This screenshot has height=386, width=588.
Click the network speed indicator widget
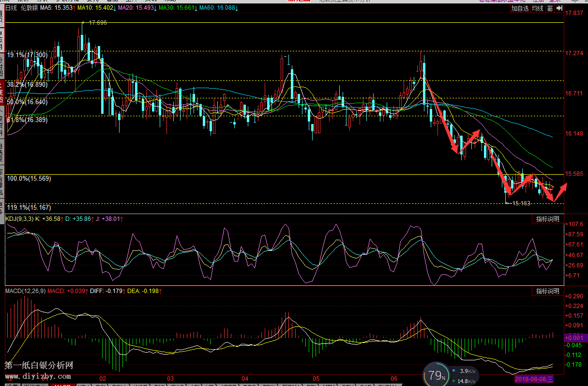(x=466, y=375)
